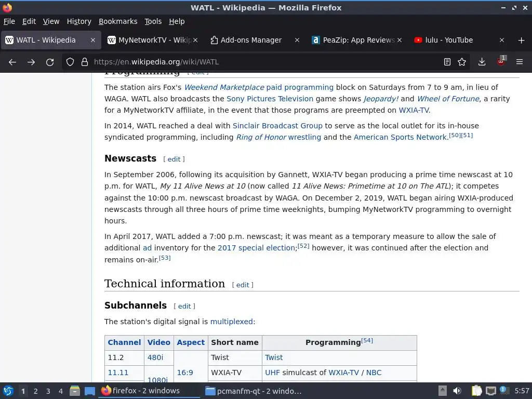
Task: Open the WXIA-TV link in first paragraph
Action: [414, 110]
